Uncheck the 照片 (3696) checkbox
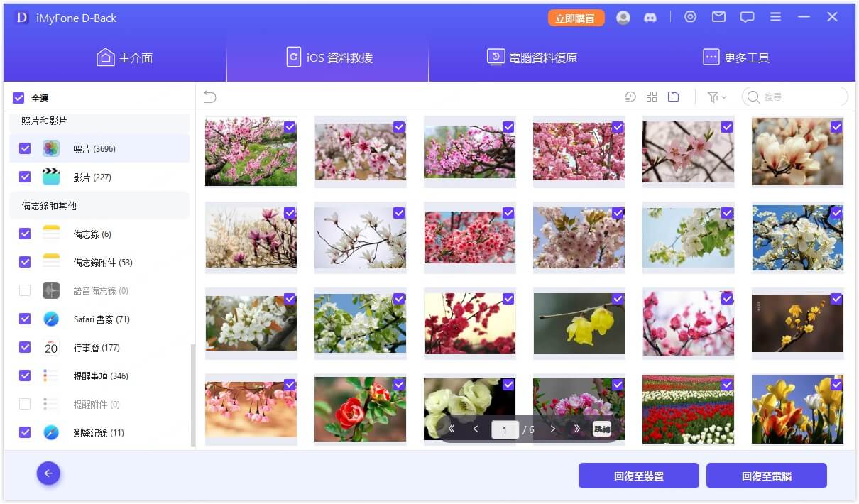 point(26,148)
